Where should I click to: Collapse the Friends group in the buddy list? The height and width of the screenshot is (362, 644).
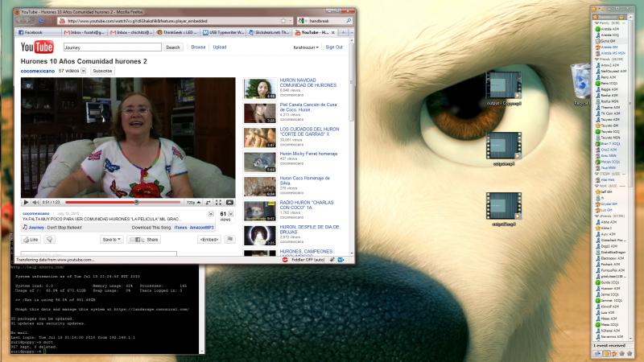coord(595,59)
